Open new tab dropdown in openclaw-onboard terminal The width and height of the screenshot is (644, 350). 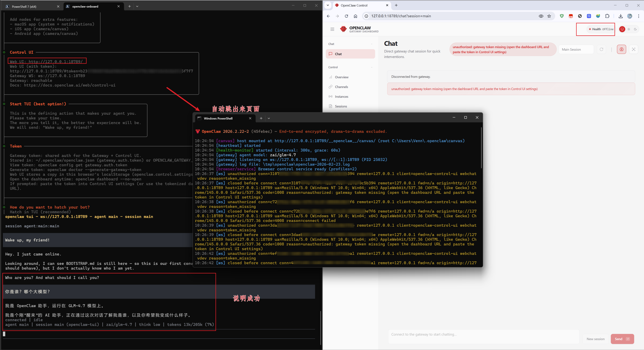[137, 6]
